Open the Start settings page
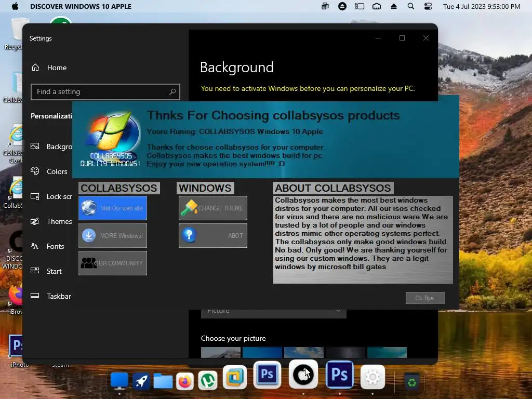The image size is (532, 399). [x=46, y=271]
